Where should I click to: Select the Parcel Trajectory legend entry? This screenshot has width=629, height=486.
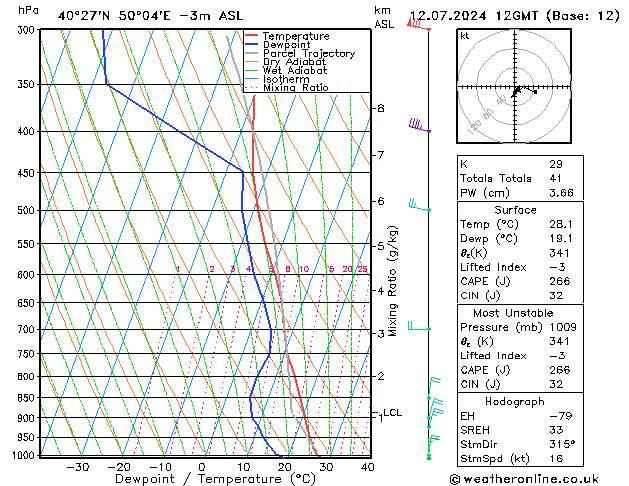pyautogui.click(x=300, y=53)
